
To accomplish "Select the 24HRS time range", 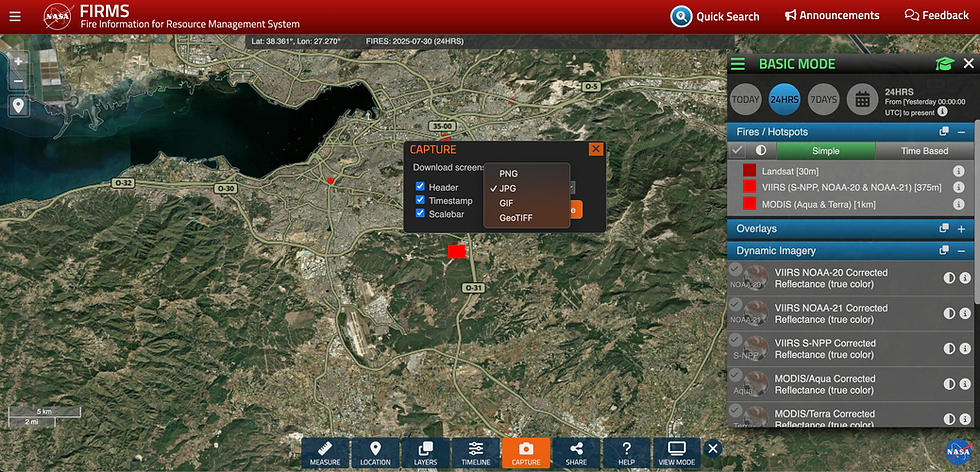I will [x=784, y=99].
